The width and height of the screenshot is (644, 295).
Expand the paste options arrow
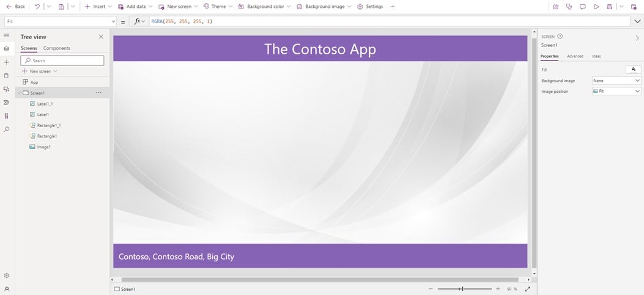pos(73,7)
